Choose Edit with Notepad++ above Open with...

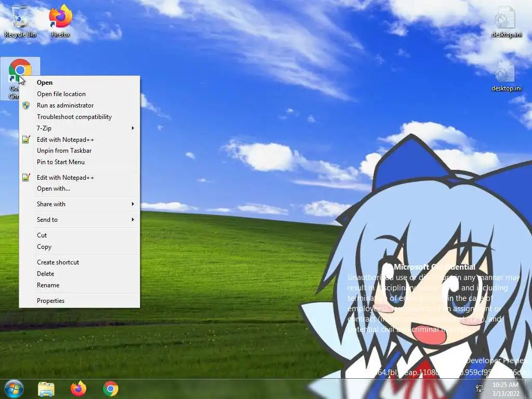click(x=79, y=178)
